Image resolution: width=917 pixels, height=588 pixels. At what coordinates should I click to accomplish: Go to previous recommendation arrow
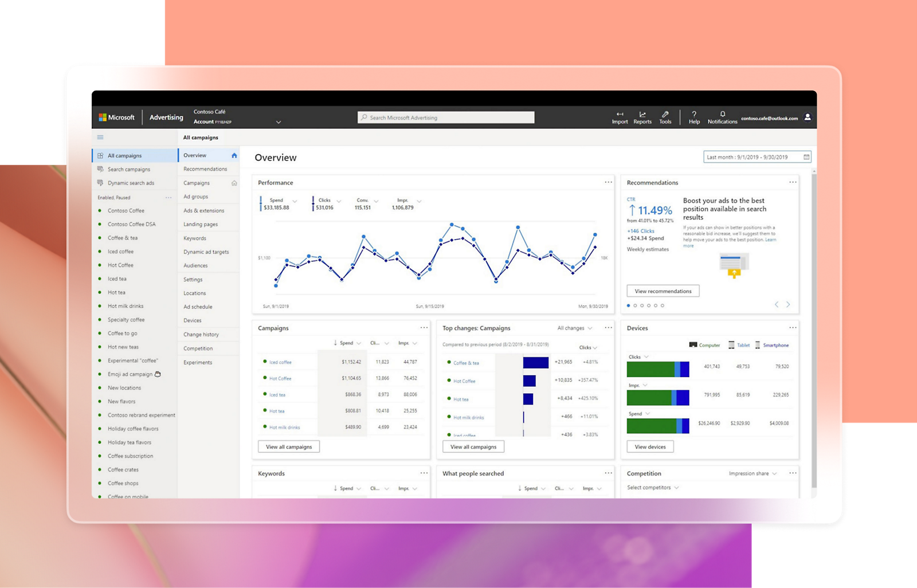[x=777, y=304]
